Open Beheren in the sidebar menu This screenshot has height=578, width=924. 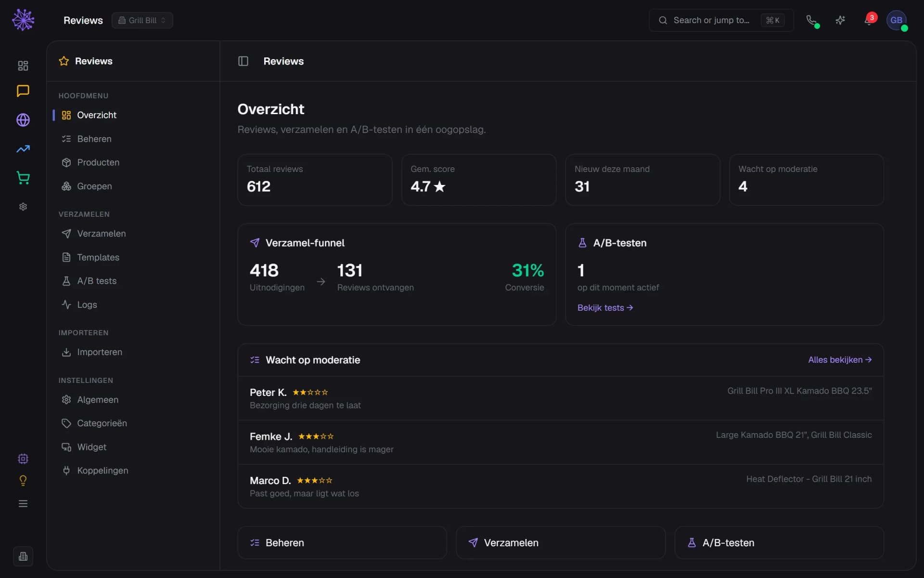[x=133, y=139]
